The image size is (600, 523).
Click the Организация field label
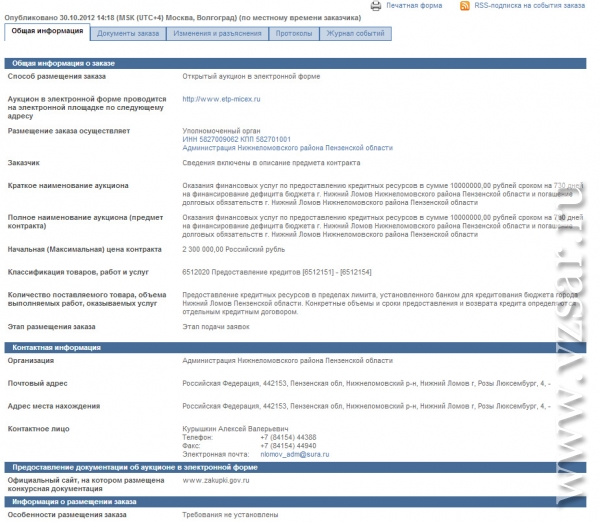[x=31, y=360]
